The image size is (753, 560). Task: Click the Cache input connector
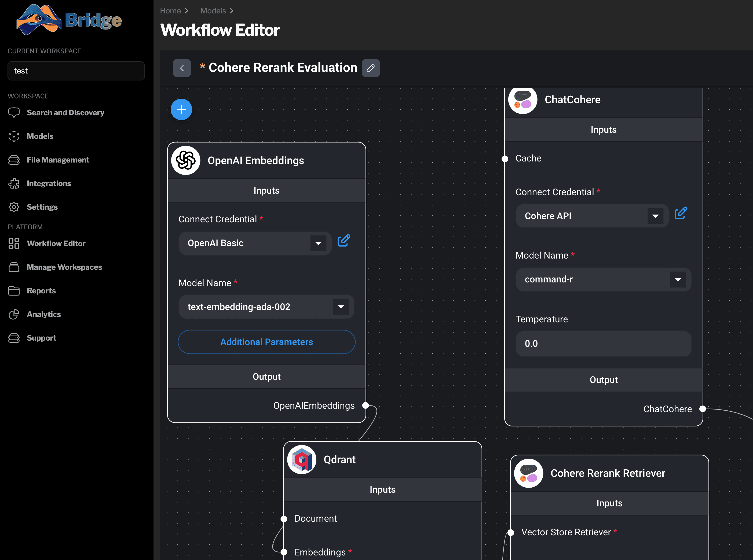click(x=505, y=159)
